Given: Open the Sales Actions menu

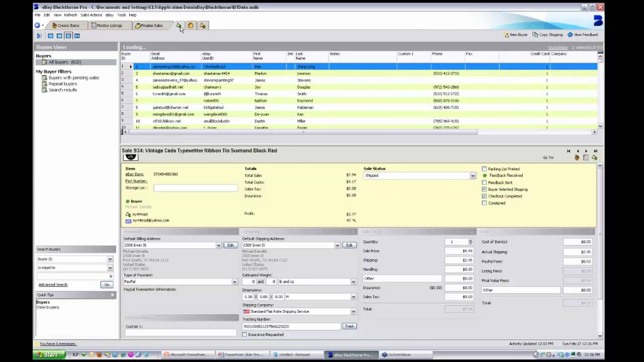Looking at the screenshot, I should coord(91,15).
